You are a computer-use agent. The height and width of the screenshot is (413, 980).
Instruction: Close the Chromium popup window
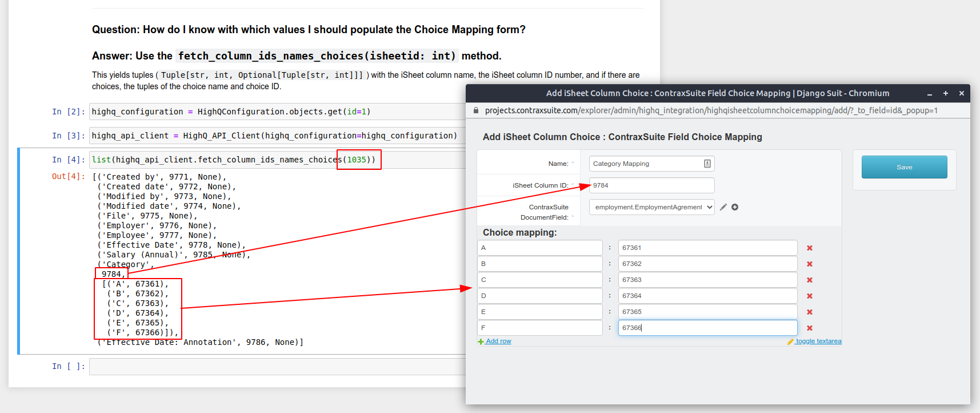962,93
